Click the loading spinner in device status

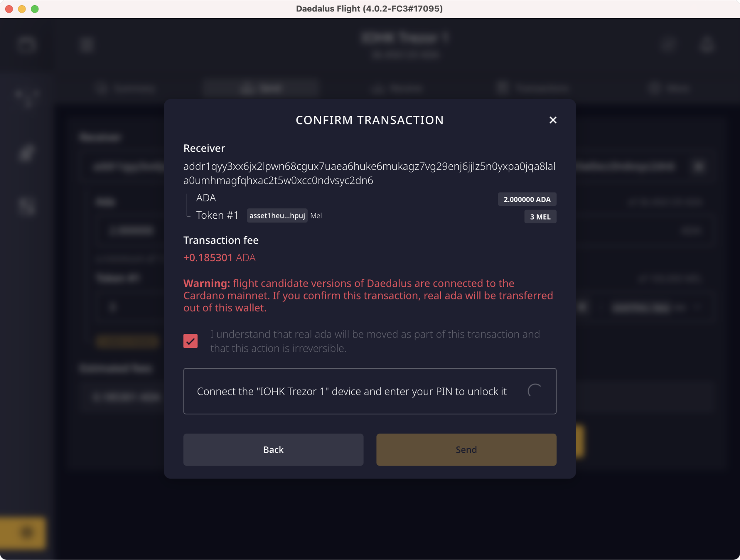(535, 391)
